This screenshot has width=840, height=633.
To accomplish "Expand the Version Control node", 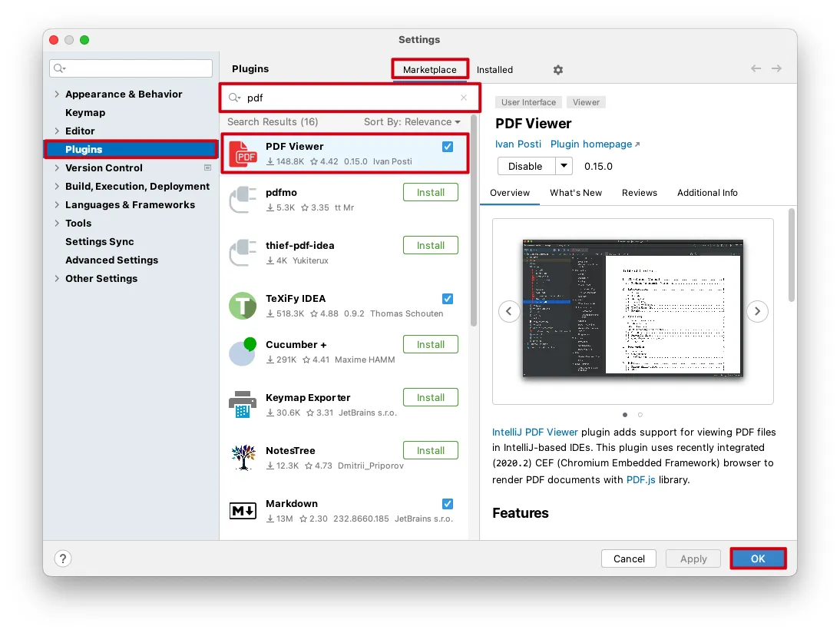I will click(x=57, y=167).
